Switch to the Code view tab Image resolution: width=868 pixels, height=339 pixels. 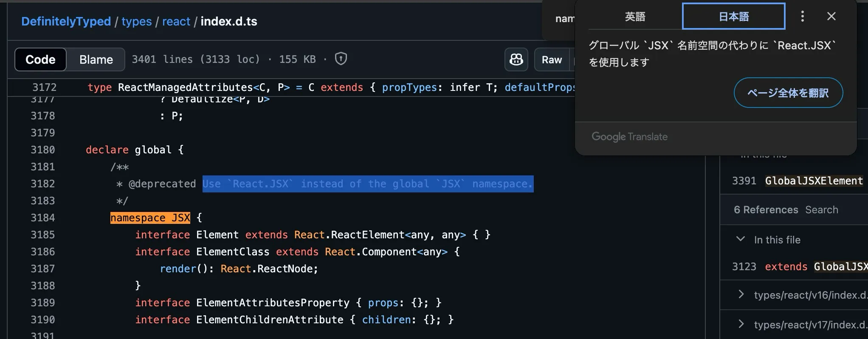click(x=40, y=59)
